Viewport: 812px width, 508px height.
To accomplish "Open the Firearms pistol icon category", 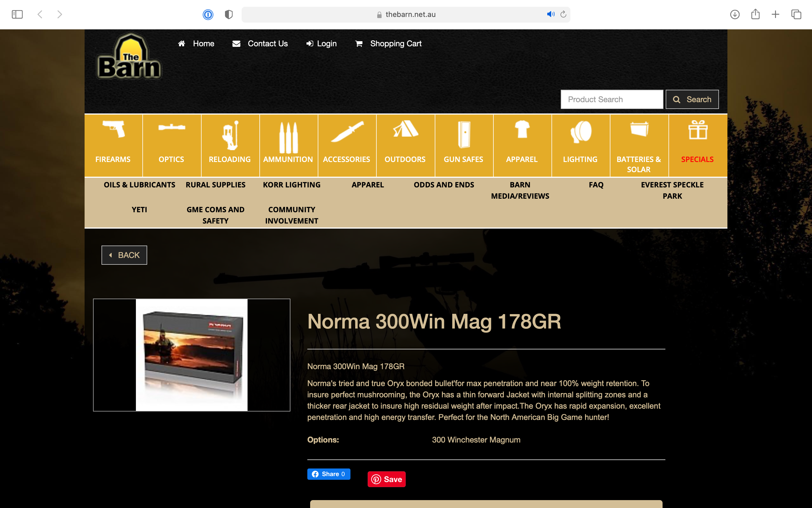I will (113, 145).
